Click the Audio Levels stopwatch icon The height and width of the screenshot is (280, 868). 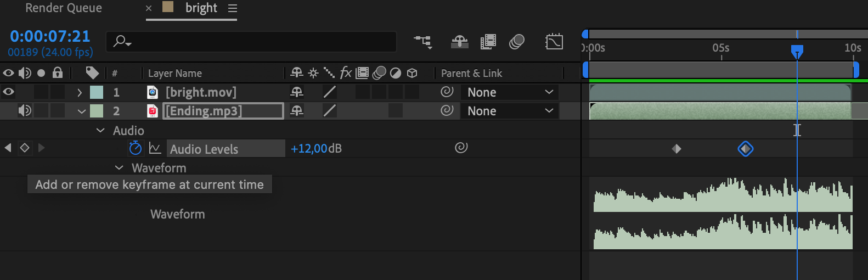[135, 148]
